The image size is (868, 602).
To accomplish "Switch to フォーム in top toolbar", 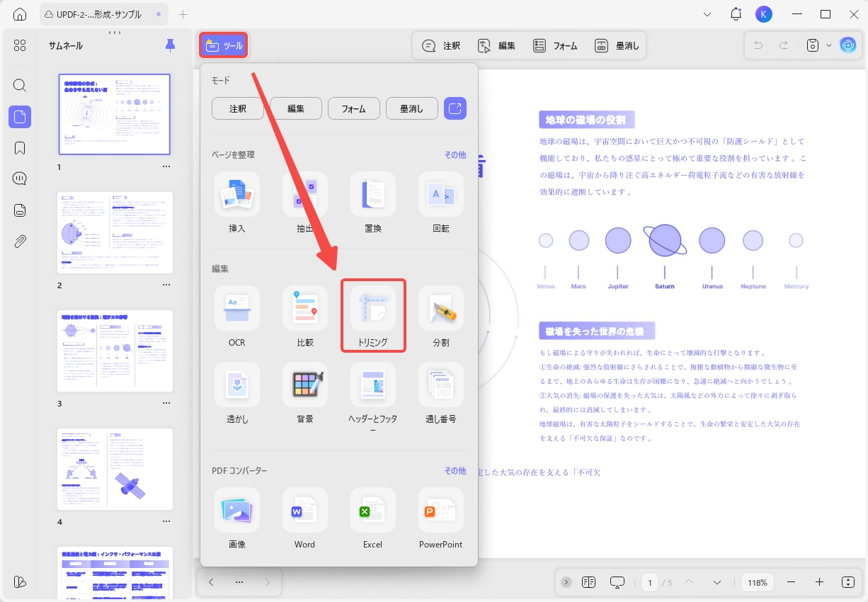I will point(556,45).
